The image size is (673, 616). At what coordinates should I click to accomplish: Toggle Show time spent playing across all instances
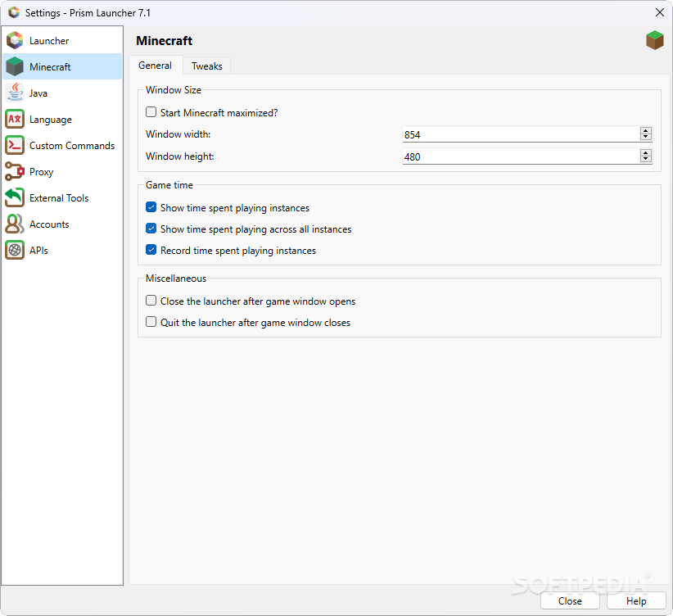pos(151,229)
